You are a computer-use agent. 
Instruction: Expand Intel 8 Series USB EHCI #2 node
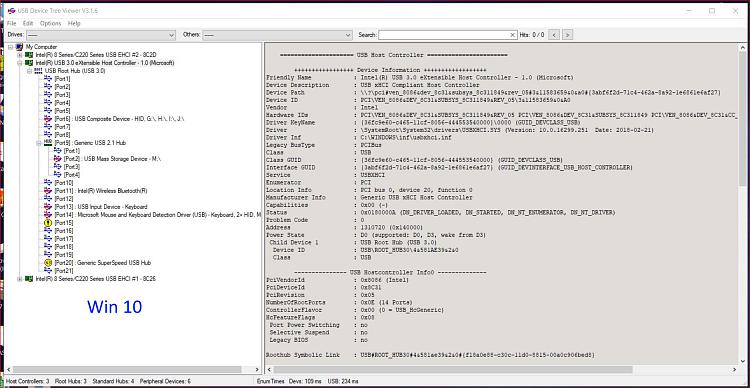tap(20, 55)
